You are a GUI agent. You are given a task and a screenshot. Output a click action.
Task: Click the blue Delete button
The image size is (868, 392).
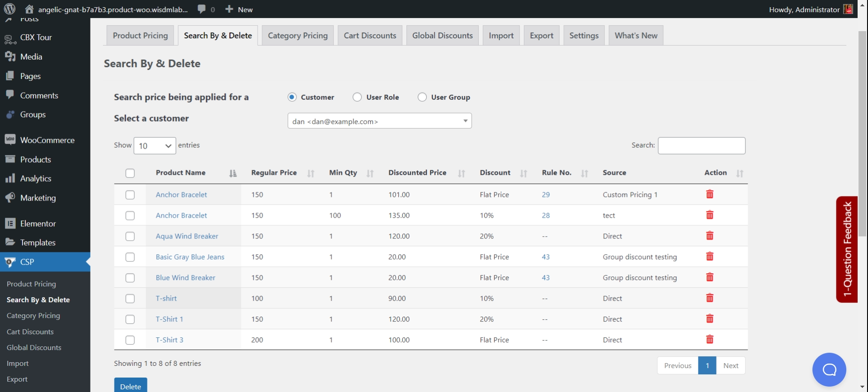[x=131, y=386]
